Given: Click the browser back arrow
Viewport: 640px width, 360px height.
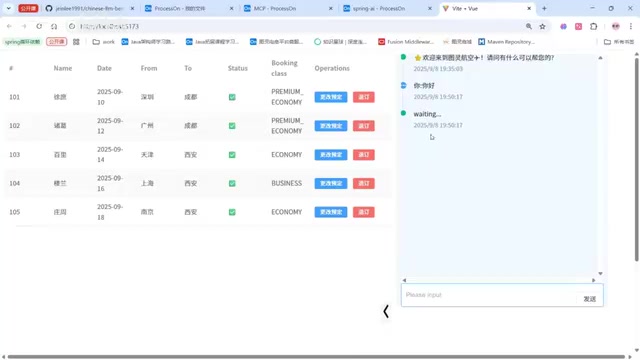Looking at the screenshot, I should coord(9,26).
